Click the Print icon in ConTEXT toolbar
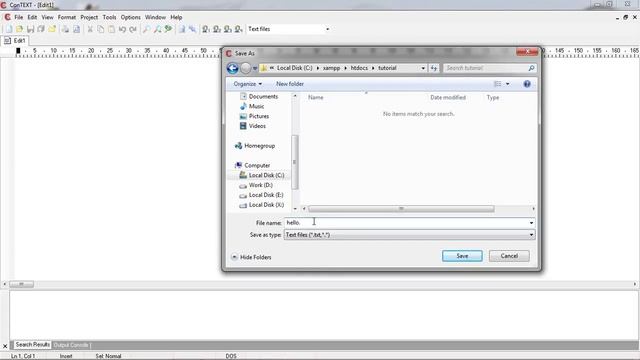This screenshot has height=360, width=640. pos(65,29)
